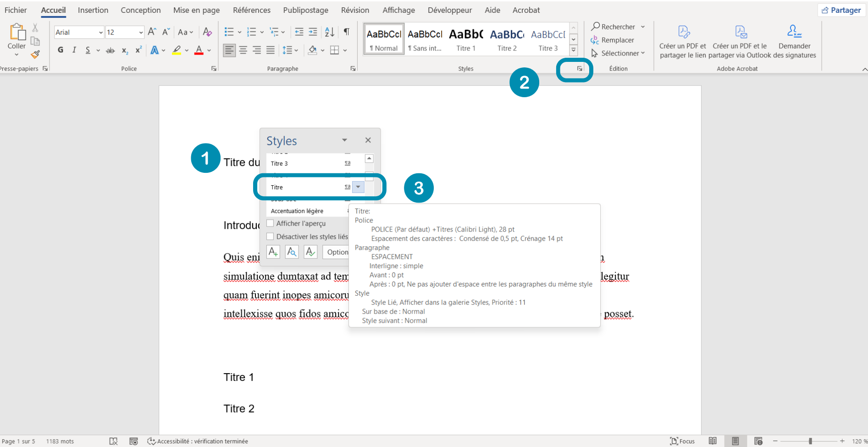This screenshot has height=447, width=868.
Task: Click the show paragraph marks (¶) icon
Action: [347, 32]
